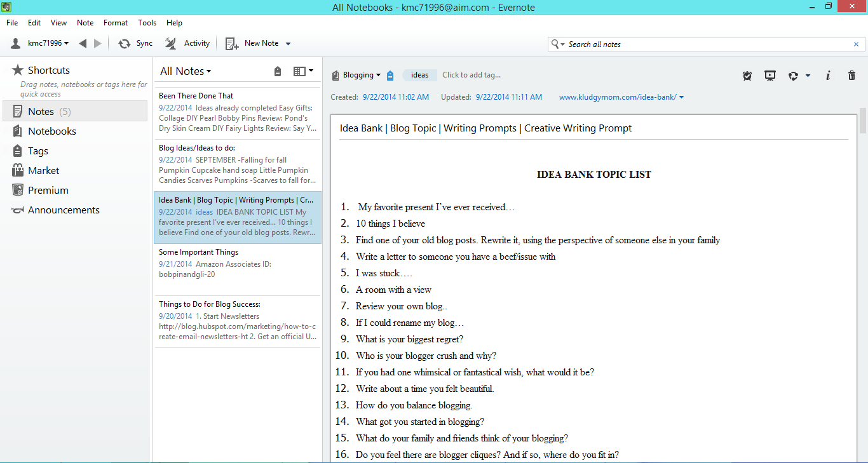Start presentation mode with the screen icon
This screenshot has height=463, width=868.
[770, 76]
